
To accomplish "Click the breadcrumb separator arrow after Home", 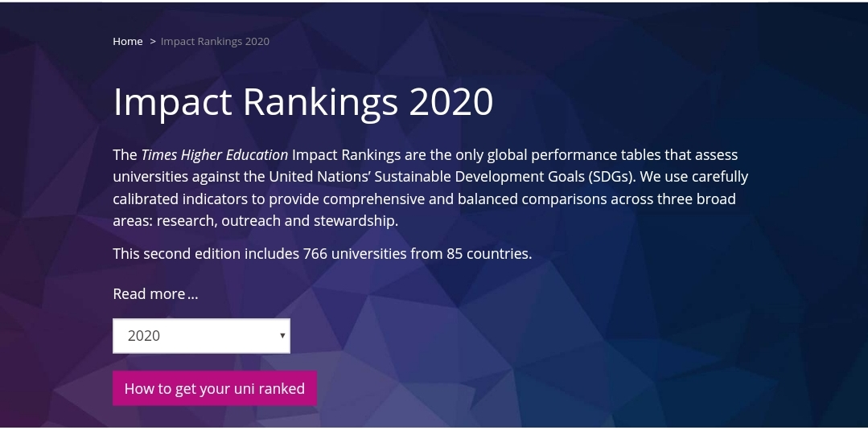I will [x=152, y=41].
